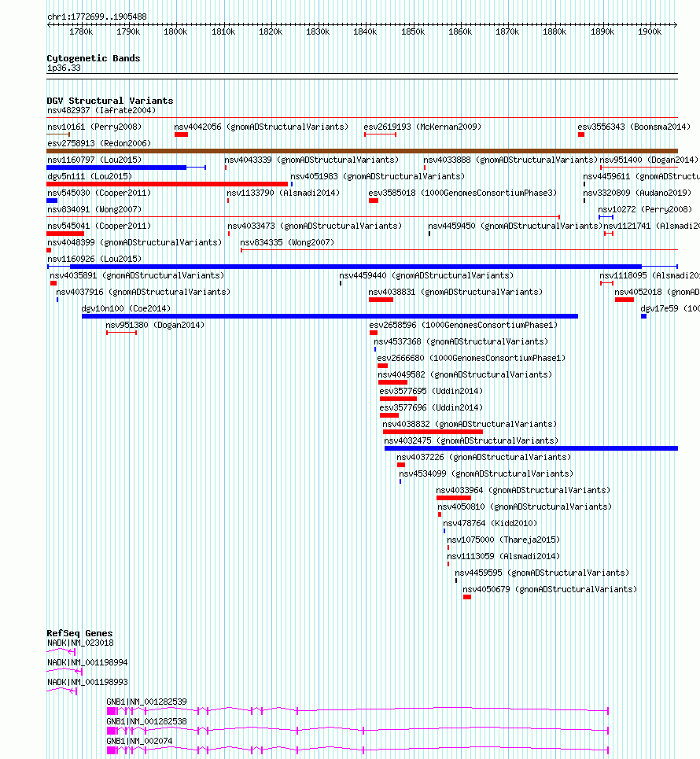
Task: Click nsv545041 (Cooper2011) variant label
Action: point(99,226)
